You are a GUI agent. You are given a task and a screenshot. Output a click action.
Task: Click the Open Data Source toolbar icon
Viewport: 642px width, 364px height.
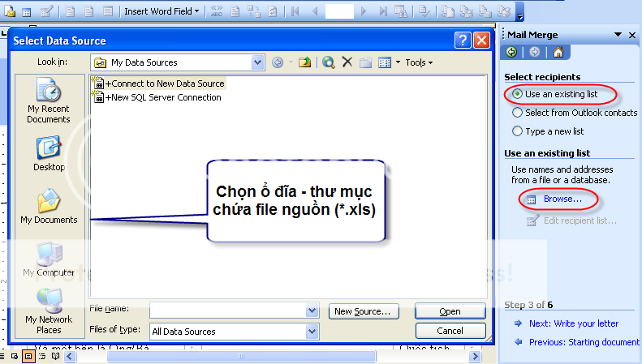pyautogui.click(x=26, y=12)
